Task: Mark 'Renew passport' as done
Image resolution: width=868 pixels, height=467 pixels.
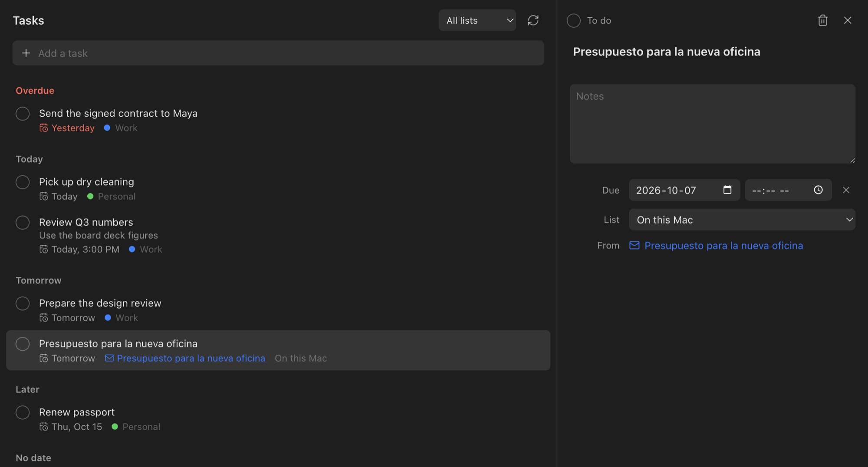Action: (x=23, y=412)
